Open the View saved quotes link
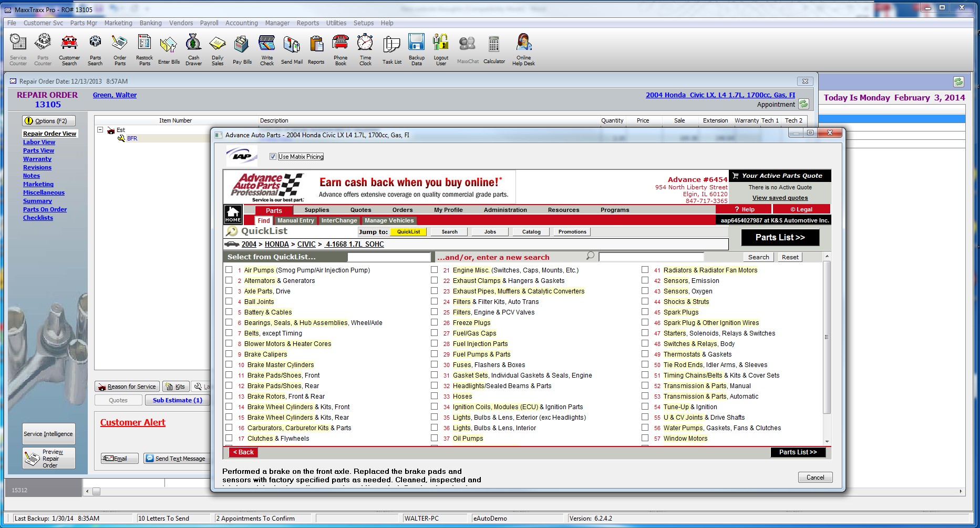The width and height of the screenshot is (980, 528). click(780, 198)
